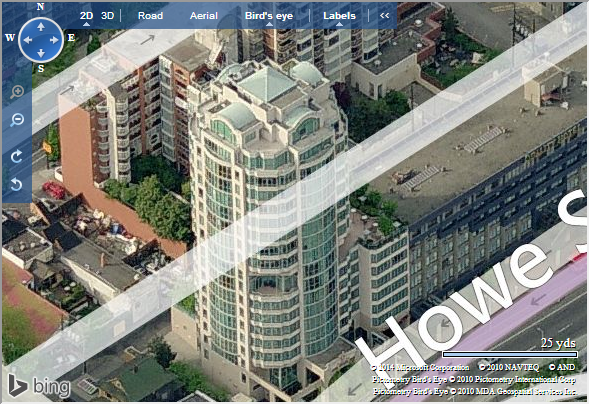Zoom out using the magnifier minus icon

tap(17, 120)
